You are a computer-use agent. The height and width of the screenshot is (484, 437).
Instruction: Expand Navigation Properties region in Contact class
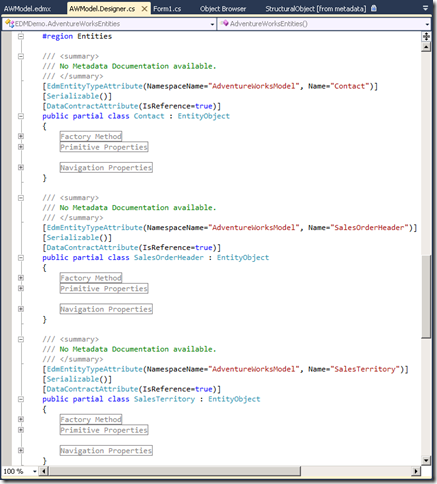[21, 168]
